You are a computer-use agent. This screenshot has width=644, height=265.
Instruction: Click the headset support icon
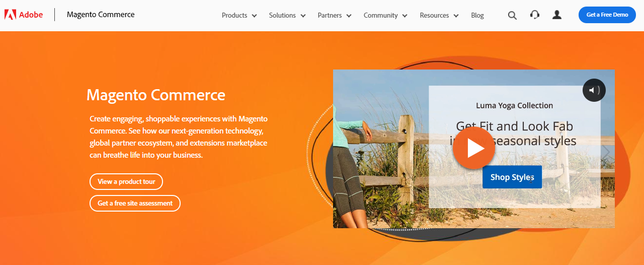pos(535,15)
